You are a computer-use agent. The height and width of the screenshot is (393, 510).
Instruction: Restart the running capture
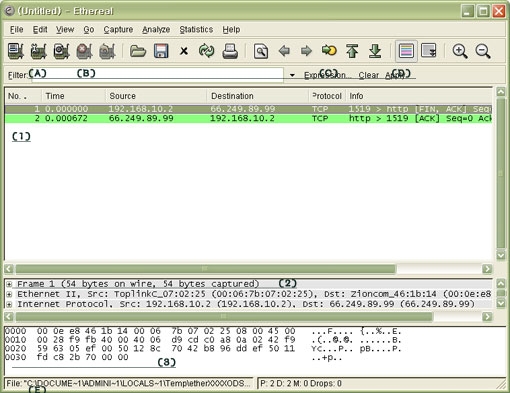pos(107,51)
